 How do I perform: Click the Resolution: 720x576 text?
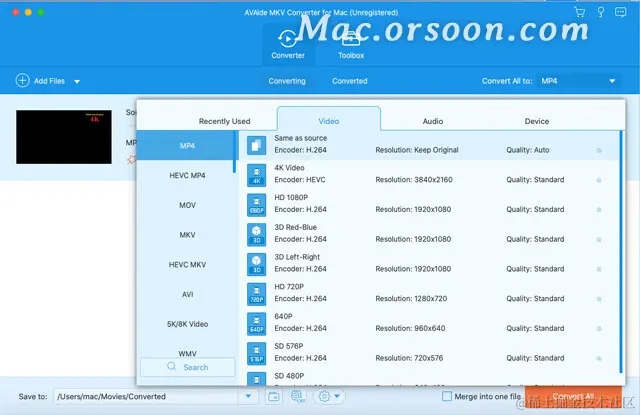coord(409,358)
